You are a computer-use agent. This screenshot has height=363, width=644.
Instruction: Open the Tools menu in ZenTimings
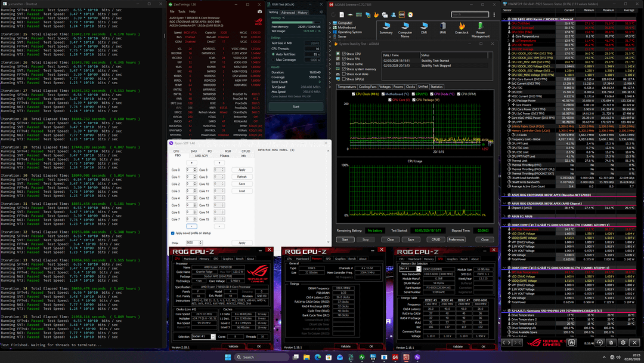(x=183, y=11)
